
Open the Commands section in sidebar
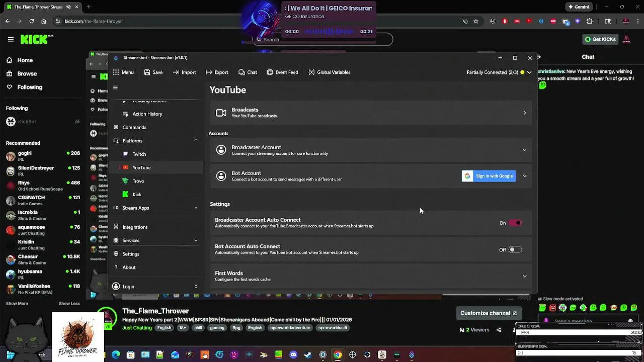pyautogui.click(x=134, y=127)
